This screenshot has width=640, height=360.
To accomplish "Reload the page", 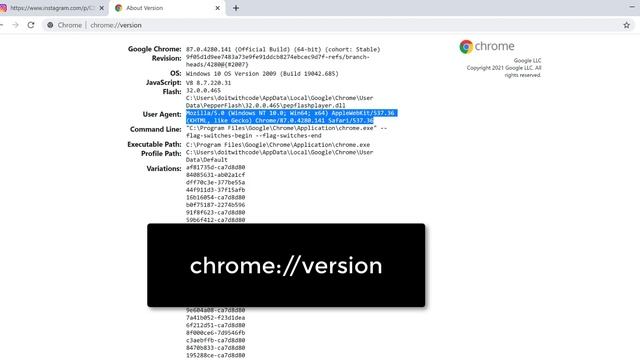I will pyautogui.click(x=31, y=25).
